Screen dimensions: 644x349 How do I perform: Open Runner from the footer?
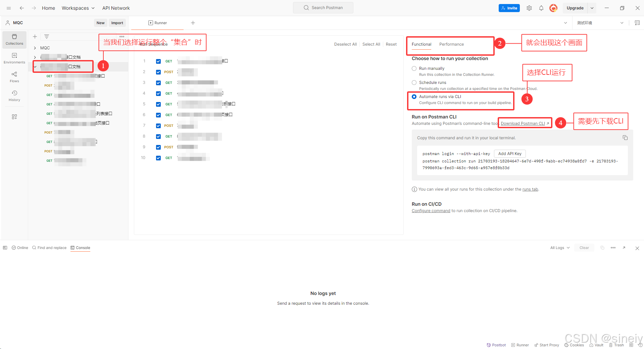(520, 345)
